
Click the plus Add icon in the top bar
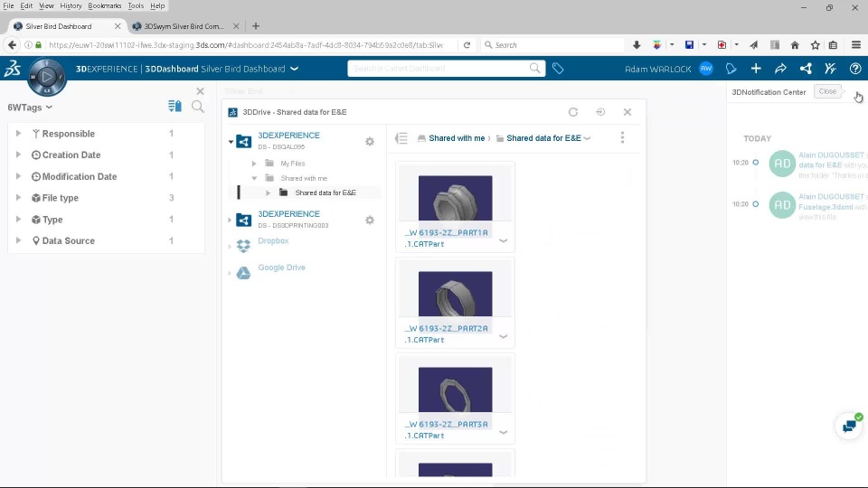click(x=756, y=69)
